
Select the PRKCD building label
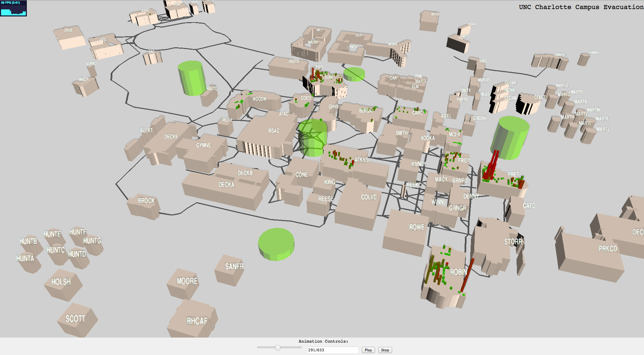pos(608,249)
